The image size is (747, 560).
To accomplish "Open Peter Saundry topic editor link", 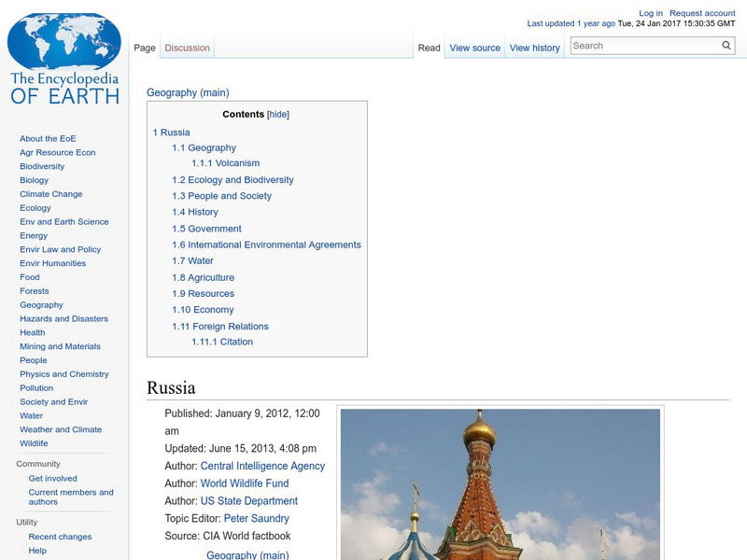I will 257,518.
